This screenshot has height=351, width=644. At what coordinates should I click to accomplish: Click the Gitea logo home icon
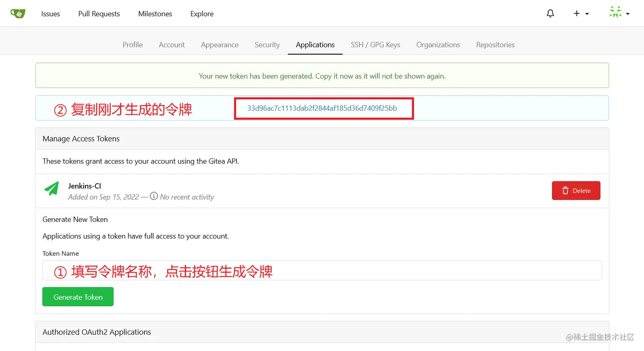[18, 14]
